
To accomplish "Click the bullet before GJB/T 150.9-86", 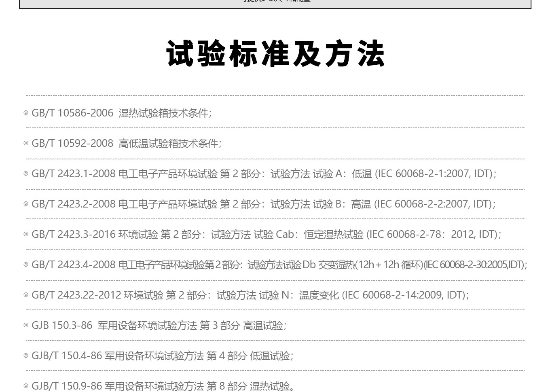I will 26,386.
